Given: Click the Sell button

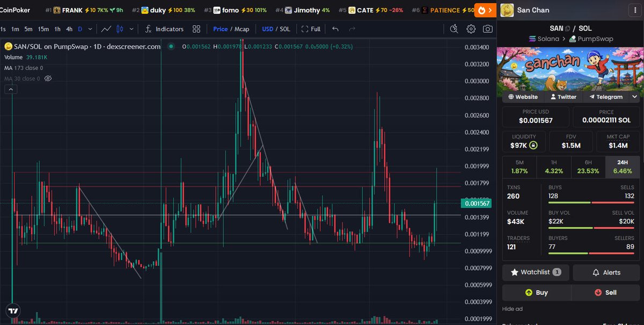Looking at the screenshot, I should click(x=605, y=293).
